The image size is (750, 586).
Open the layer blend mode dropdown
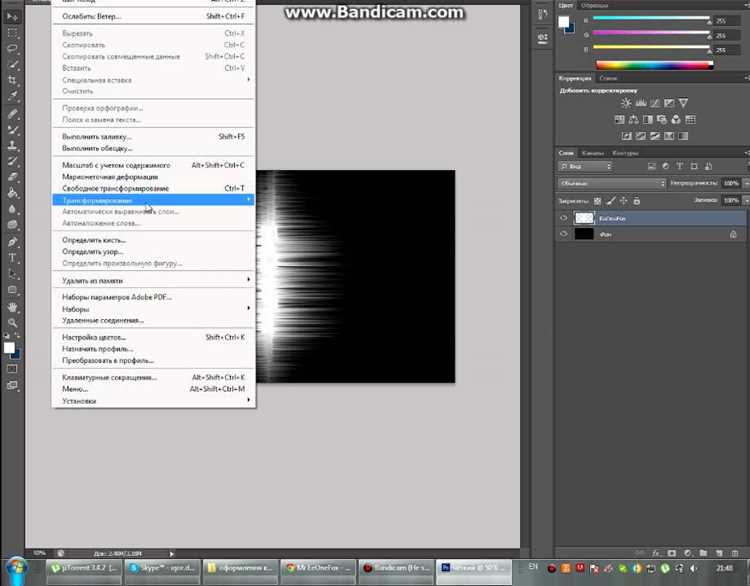[612, 183]
